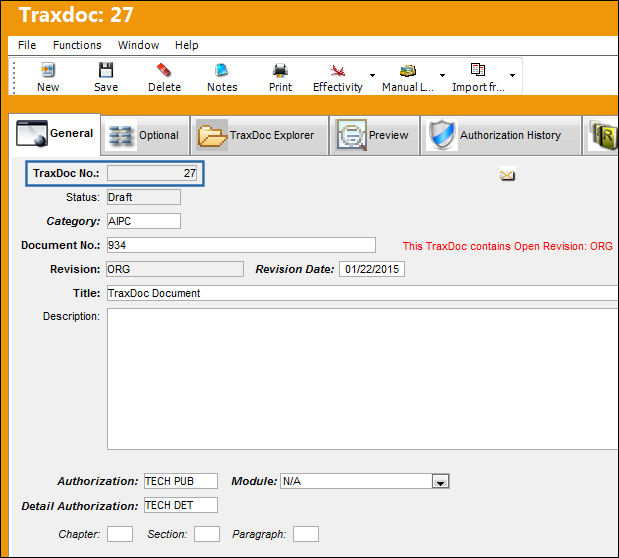Expand the Manual L... dropdown arrow
619x558 pixels.
coord(442,75)
